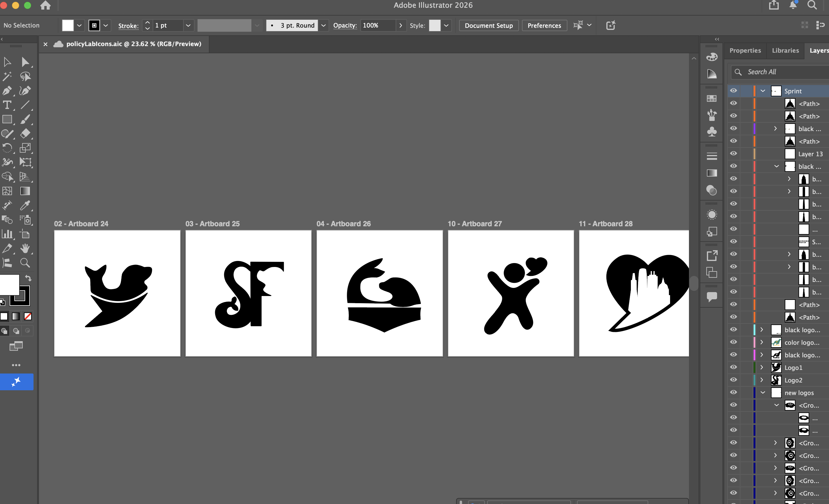Click the dolphin logo on Artboard 24
The width and height of the screenshot is (829, 504).
coord(118,296)
